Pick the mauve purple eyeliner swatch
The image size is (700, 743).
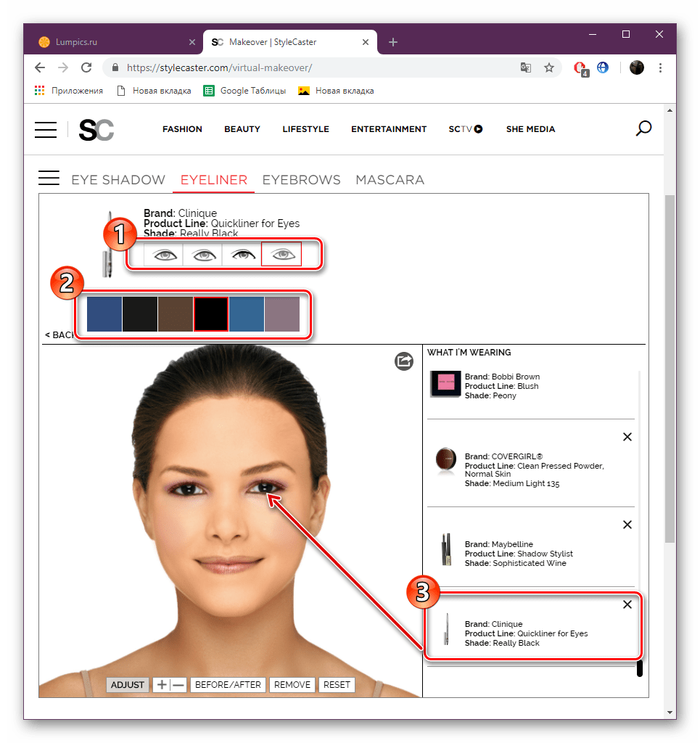coord(282,314)
